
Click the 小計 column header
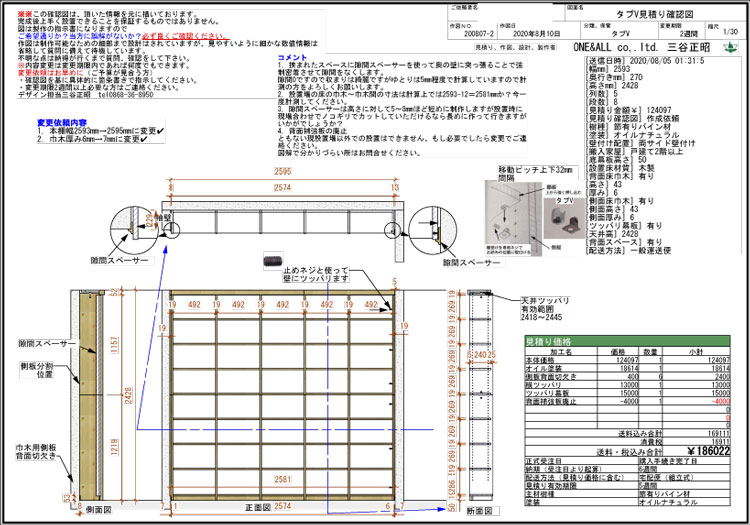696,351
